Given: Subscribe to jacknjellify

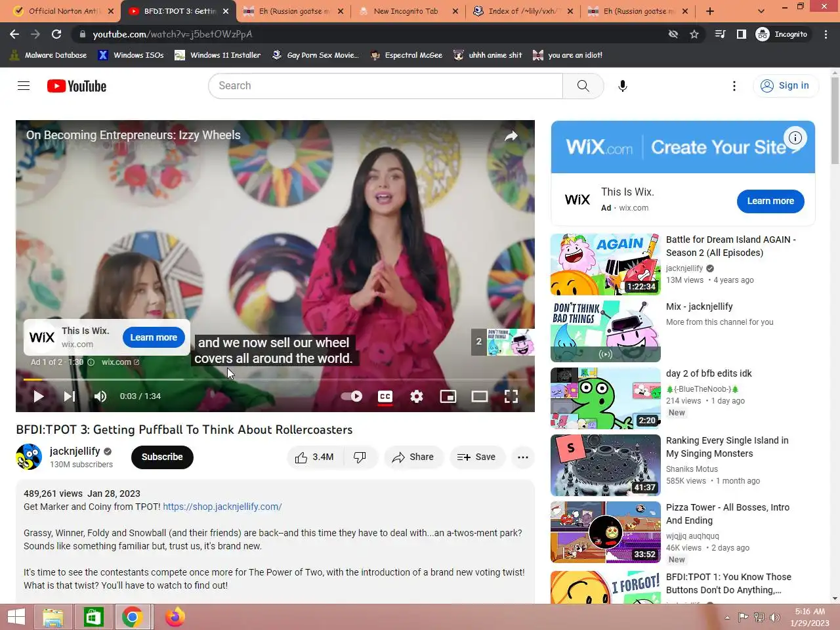Looking at the screenshot, I should pos(162,457).
